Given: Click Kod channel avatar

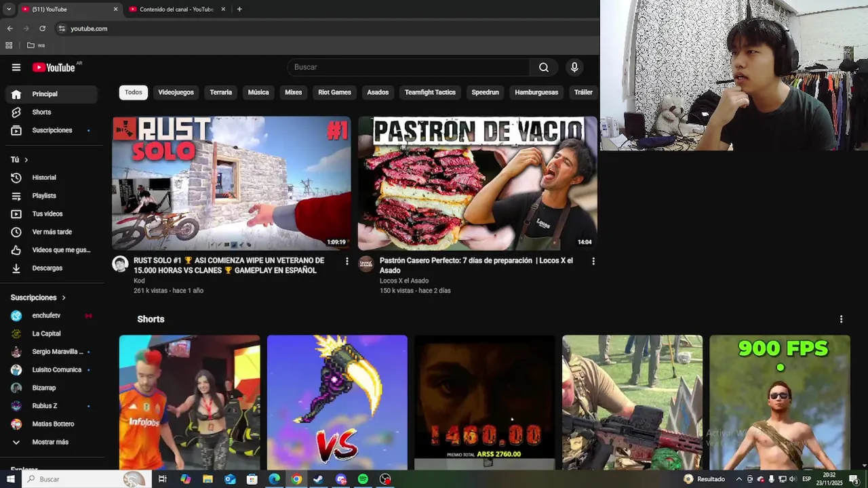Looking at the screenshot, I should click(120, 264).
